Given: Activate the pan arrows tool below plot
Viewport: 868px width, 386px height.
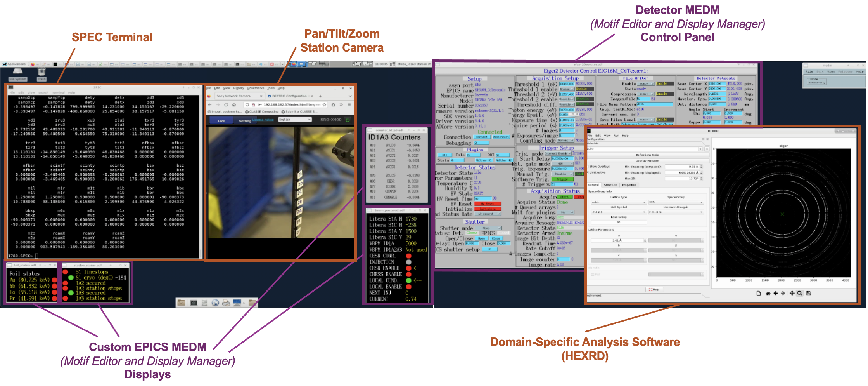Looking at the screenshot, I should click(x=792, y=294).
